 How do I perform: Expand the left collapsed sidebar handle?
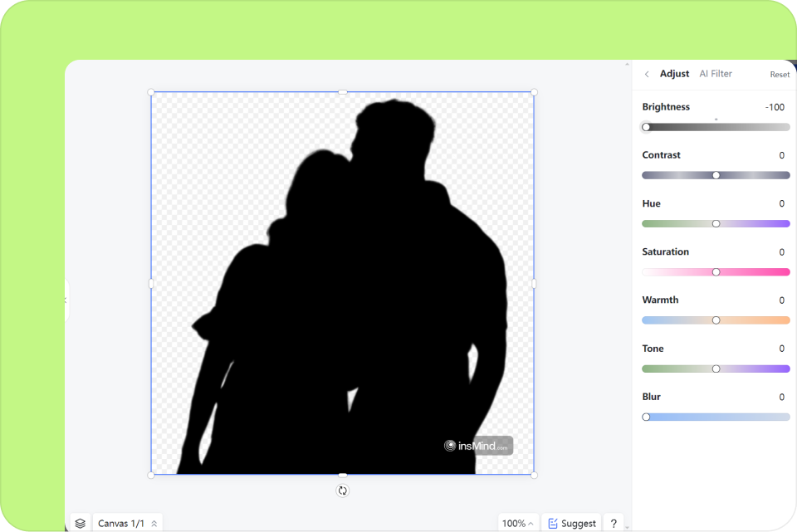coord(66,300)
